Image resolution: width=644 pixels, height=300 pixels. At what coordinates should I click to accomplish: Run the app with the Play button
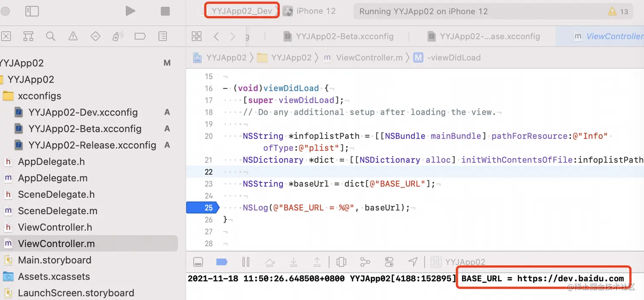coord(130,11)
